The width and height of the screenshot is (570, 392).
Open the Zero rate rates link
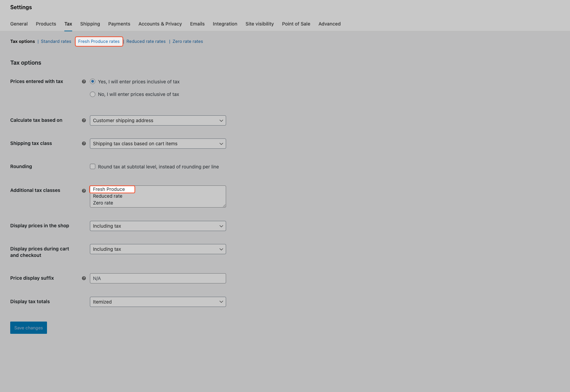(x=188, y=42)
